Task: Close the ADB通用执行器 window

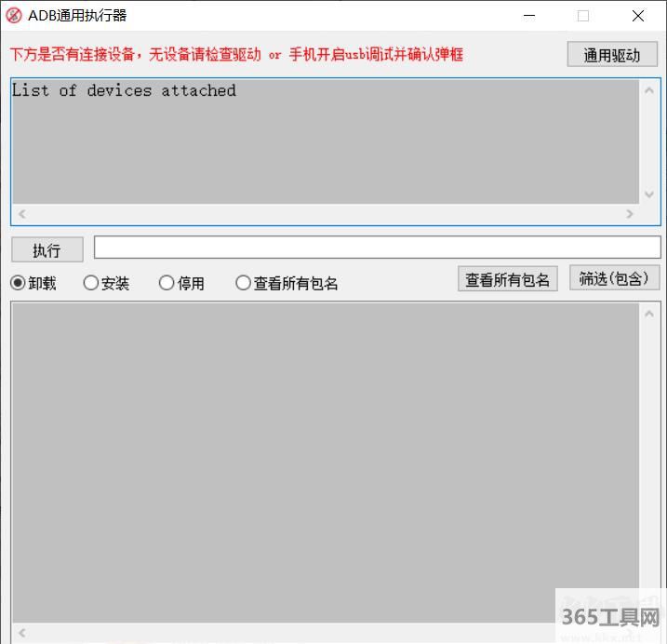Action: pos(638,16)
